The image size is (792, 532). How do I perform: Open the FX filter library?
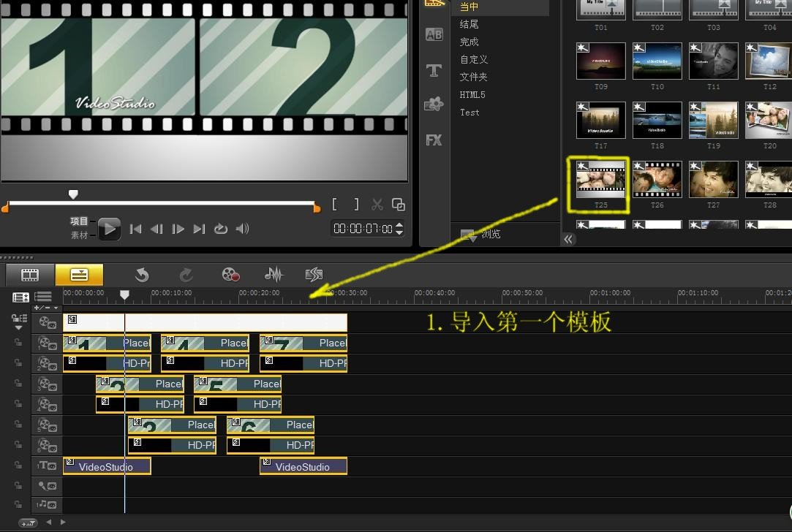[434, 140]
